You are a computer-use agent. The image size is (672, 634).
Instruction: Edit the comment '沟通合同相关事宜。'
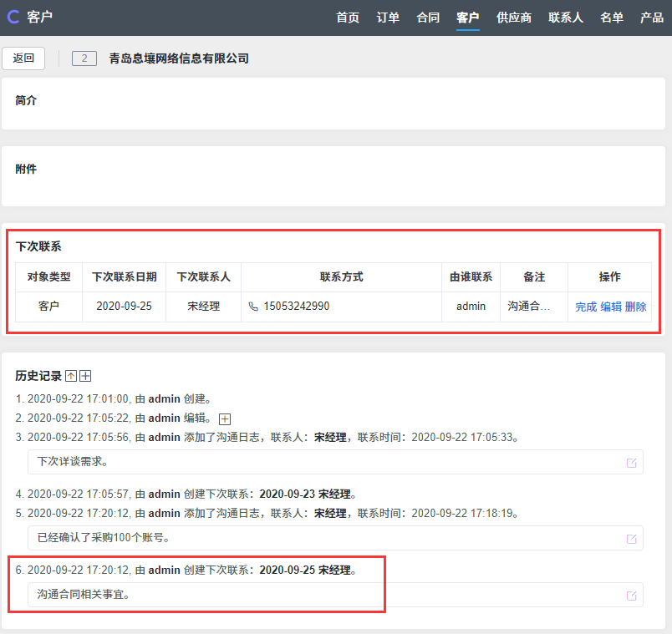point(631,596)
